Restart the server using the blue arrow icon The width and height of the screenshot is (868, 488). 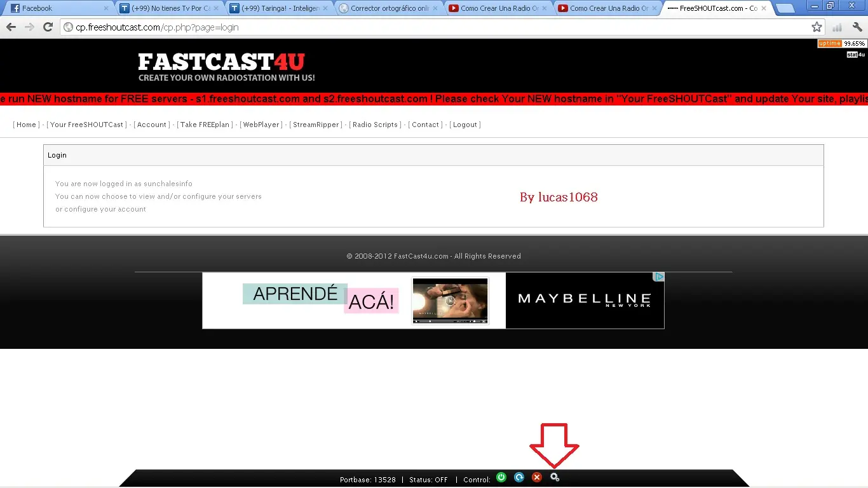pyautogui.click(x=519, y=477)
